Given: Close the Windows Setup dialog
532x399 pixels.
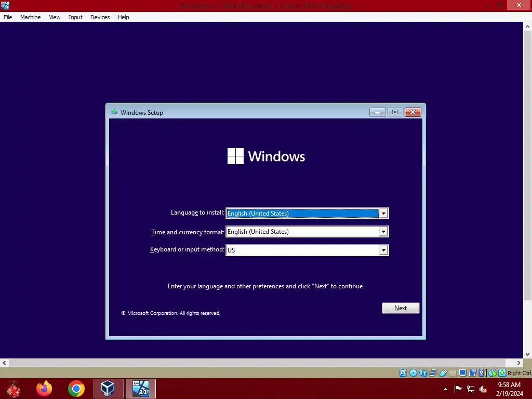Looking at the screenshot, I should (x=413, y=112).
